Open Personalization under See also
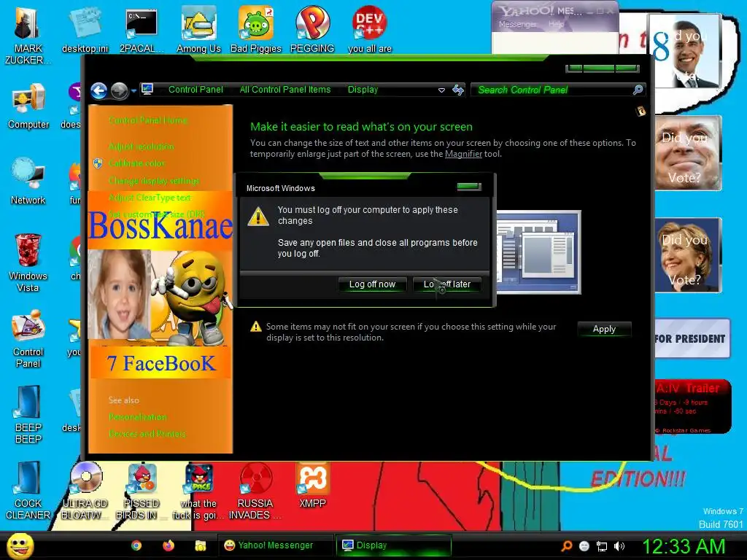The image size is (747, 560). click(x=137, y=417)
